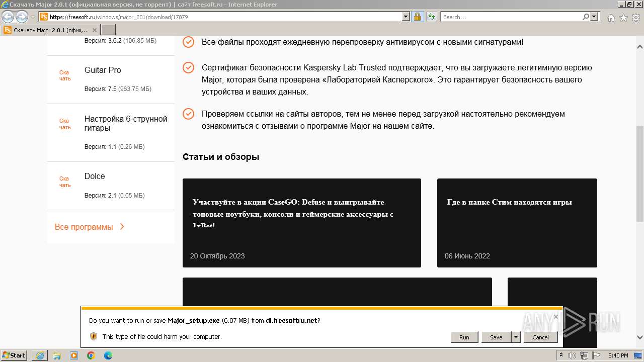Launch Google Chrome from the taskbar
The image size is (644, 362).
[91, 355]
